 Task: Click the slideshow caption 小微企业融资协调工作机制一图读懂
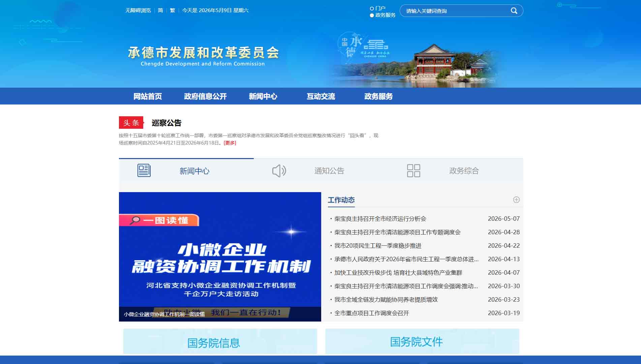164,314
